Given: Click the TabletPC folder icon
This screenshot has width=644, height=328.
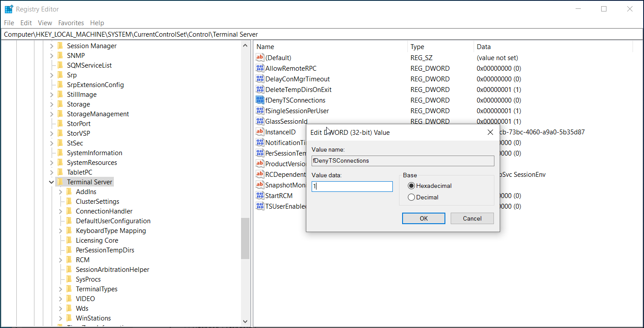Looking at the screenshot, I should coord(60,172).
